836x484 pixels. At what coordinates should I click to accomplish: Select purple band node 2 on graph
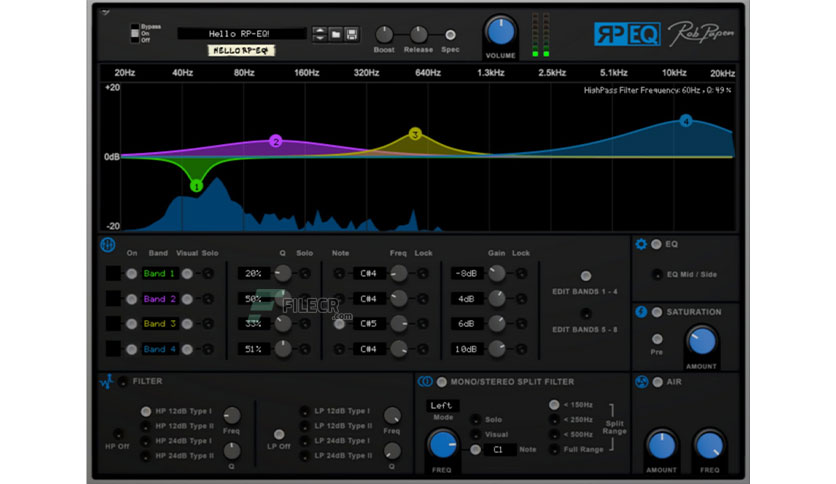point(276,141)
